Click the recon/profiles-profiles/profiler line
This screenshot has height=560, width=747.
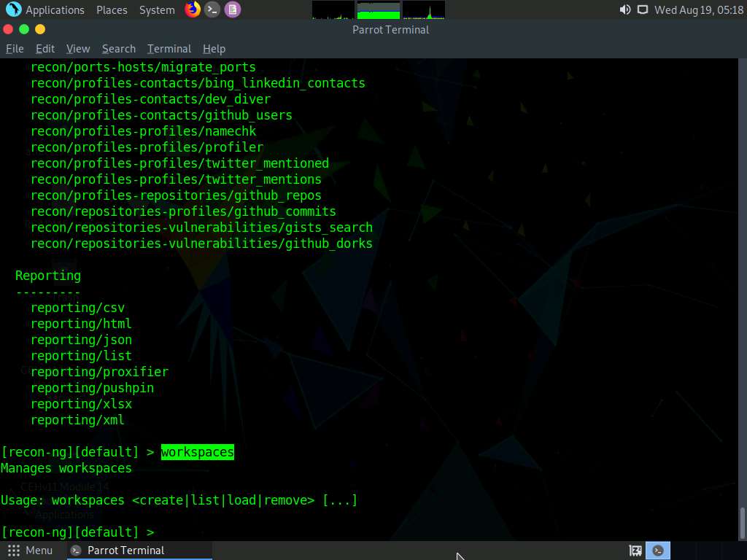pyautogui.click(x=147, y=147)
